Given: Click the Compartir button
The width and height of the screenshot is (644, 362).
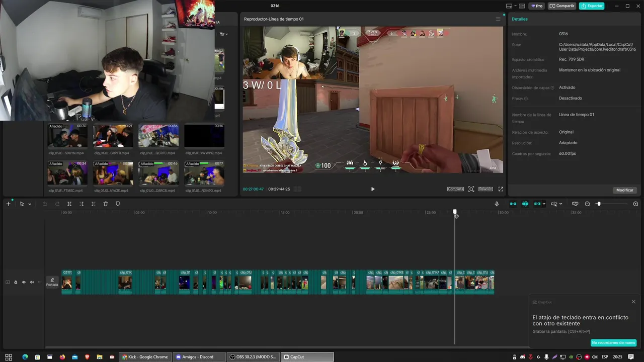Looking at the screenshot, I should (x=561, y=6).
